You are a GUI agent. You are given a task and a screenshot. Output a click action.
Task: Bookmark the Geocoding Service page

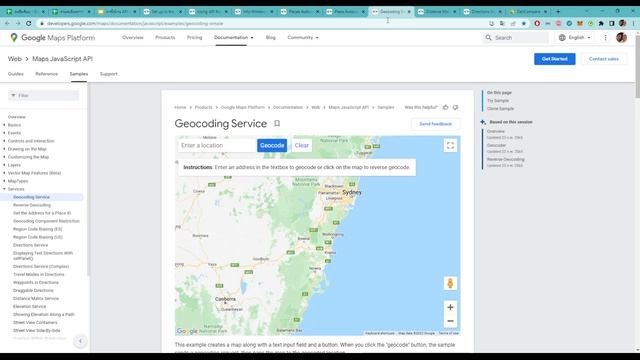tap(277, 123)
